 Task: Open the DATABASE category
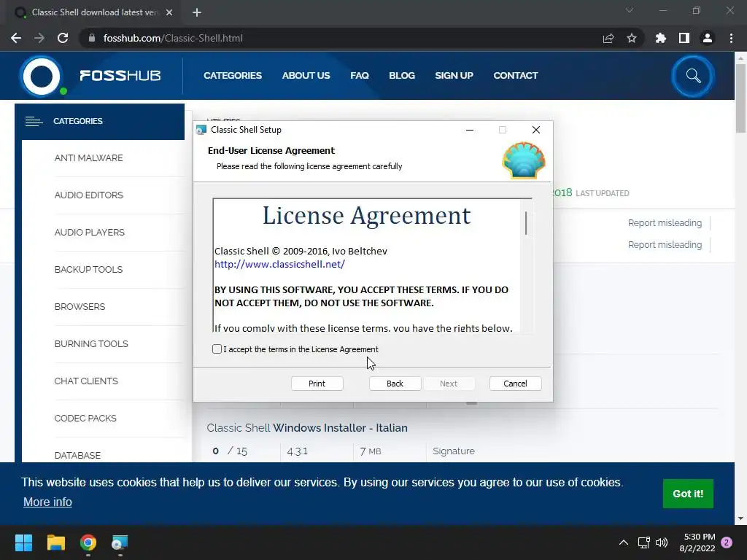coord(77,455)
